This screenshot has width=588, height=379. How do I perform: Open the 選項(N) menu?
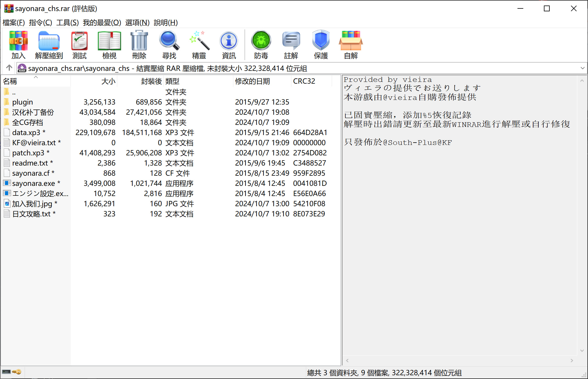[137, 23]
